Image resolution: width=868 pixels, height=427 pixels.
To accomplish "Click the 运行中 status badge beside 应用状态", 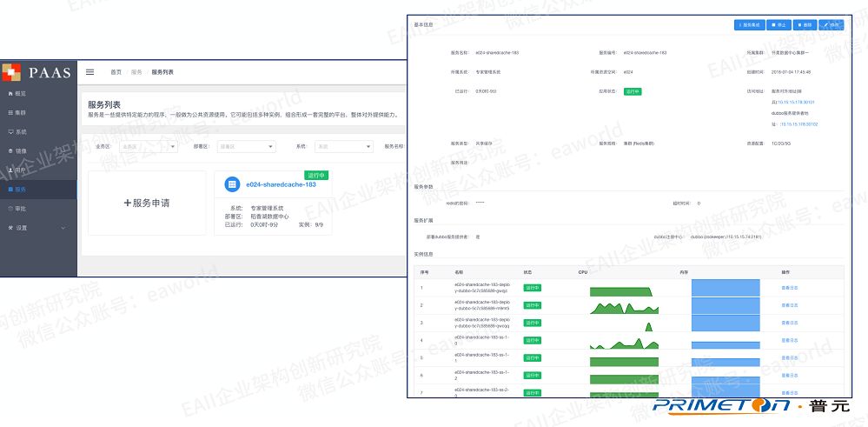I will 633,91.
